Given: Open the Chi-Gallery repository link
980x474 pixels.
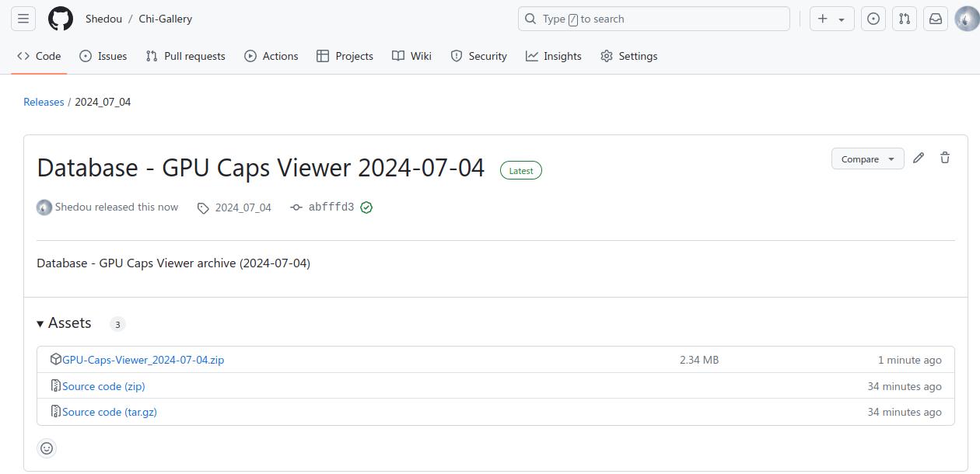Looking at the screenshot, I should [x=165, y=19].
